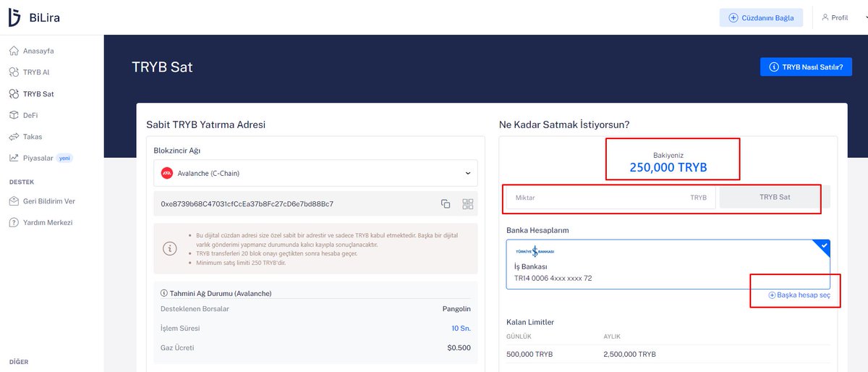
Task: Click the coins icon beside TRYB Al
Action: [x=14, y=72]
